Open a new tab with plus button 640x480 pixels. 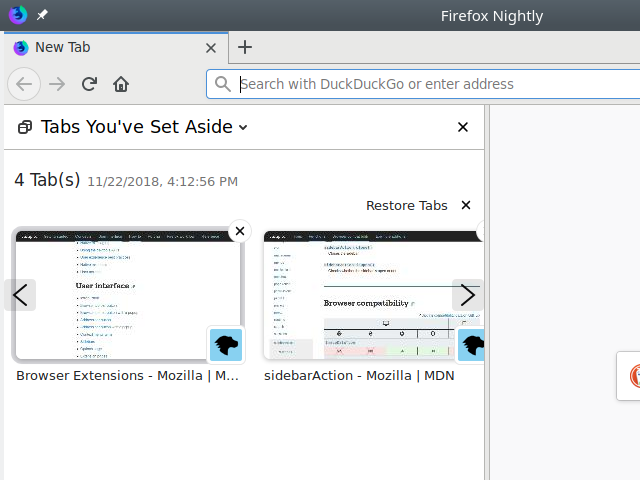click(245, 47)
